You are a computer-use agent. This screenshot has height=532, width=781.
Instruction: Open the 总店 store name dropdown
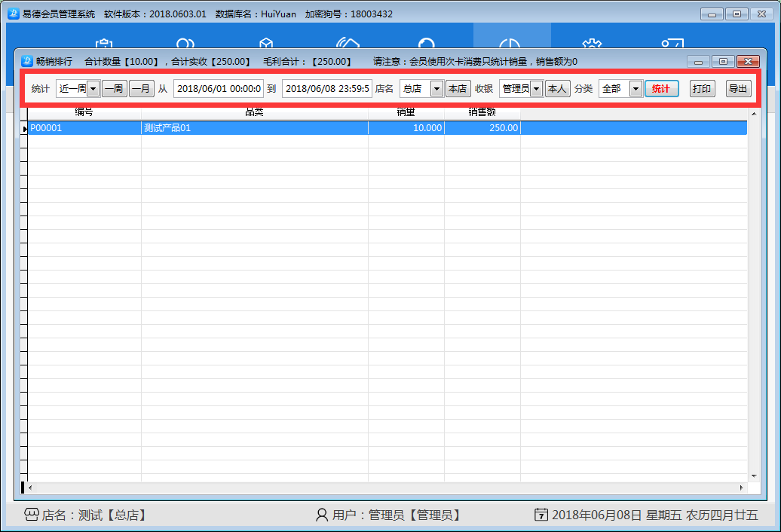tap(436, 89)
